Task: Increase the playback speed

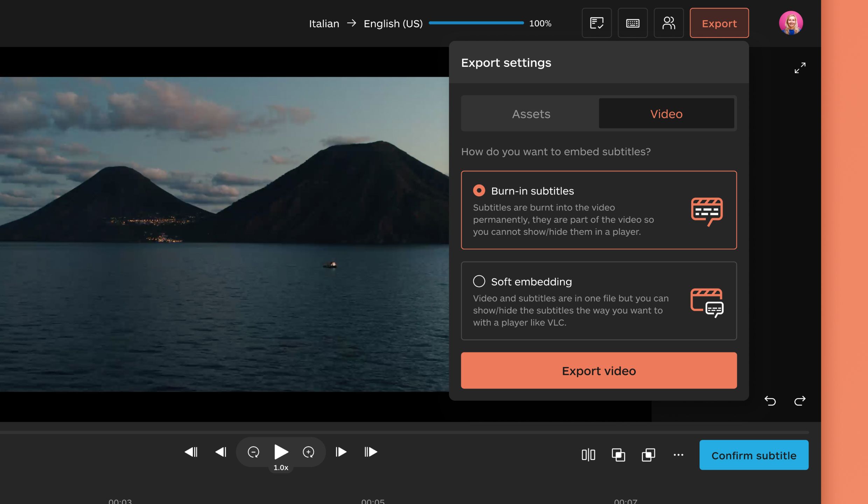Action: pyautogui.click(x=308, y=452)
